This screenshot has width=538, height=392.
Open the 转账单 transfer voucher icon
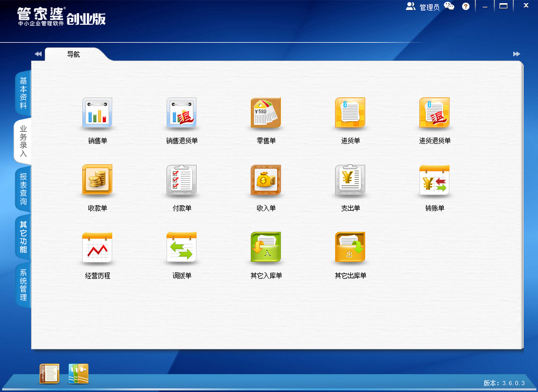point(434,180)
